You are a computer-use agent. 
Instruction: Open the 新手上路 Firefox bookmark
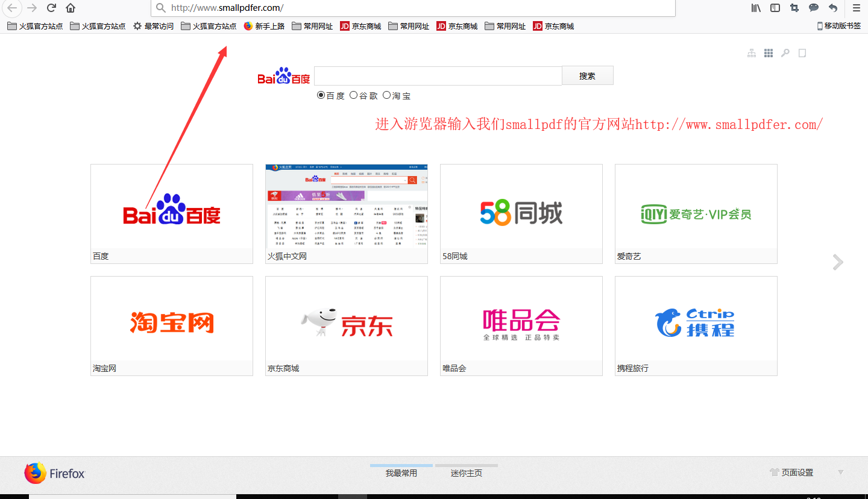point(264,26)
